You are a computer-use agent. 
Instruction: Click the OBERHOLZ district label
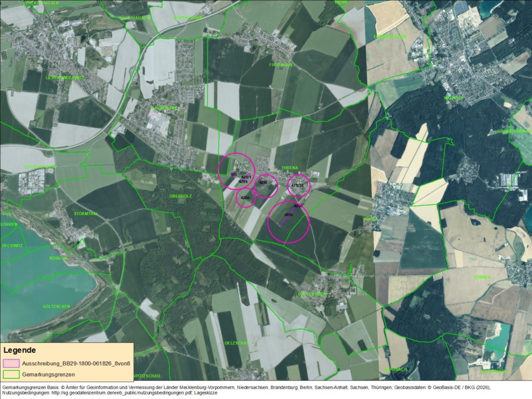pos(181,196)
